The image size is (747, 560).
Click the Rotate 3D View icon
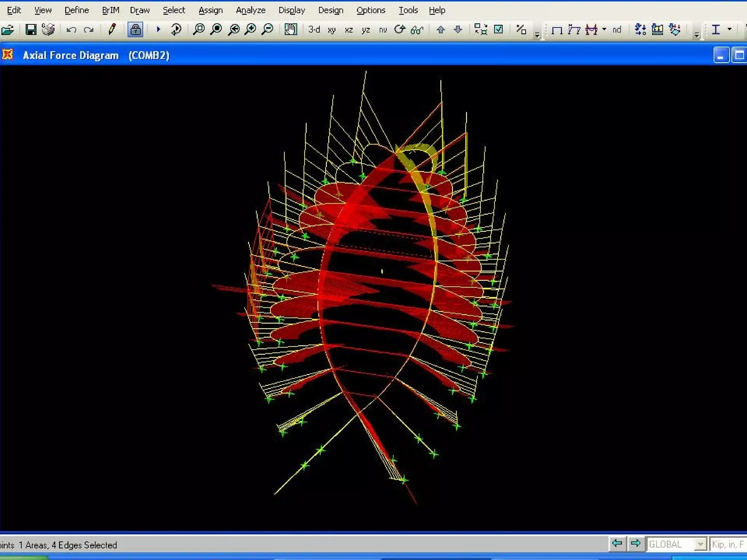(400, 29)
